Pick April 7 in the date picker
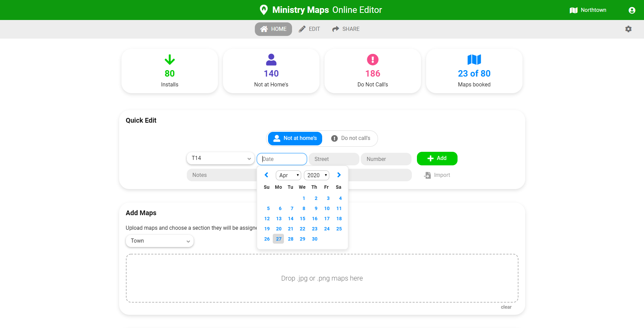The image size is (644, 328). point(292,208)
